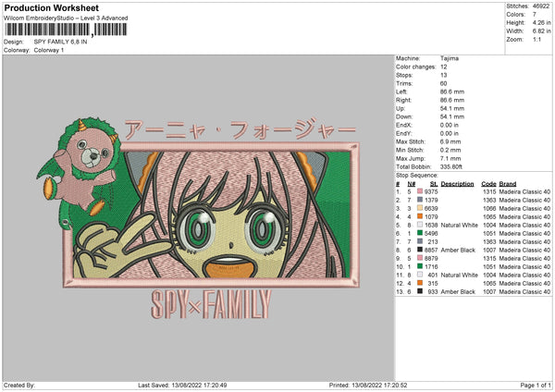
Task: Click the 'Last Saved: 13/08/2022 17:20:49' timestamp
Action: coord(182,386)
